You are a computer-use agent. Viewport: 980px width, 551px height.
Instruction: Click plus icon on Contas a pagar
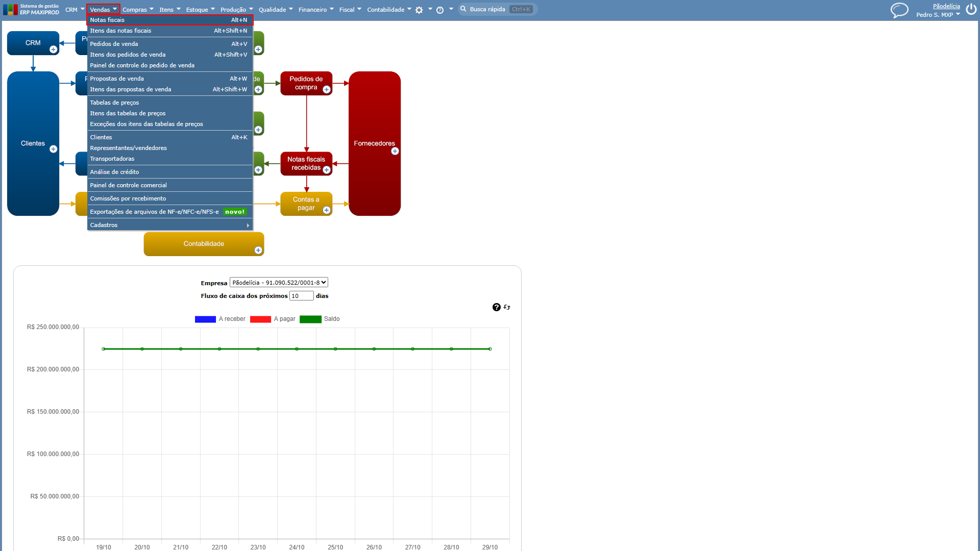(327, 210)
